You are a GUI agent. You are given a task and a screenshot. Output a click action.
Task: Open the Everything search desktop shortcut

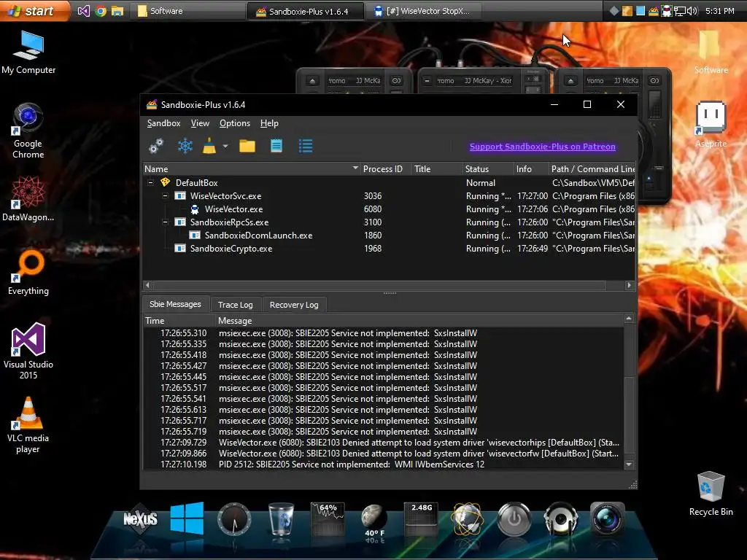(x=28, y=273)
